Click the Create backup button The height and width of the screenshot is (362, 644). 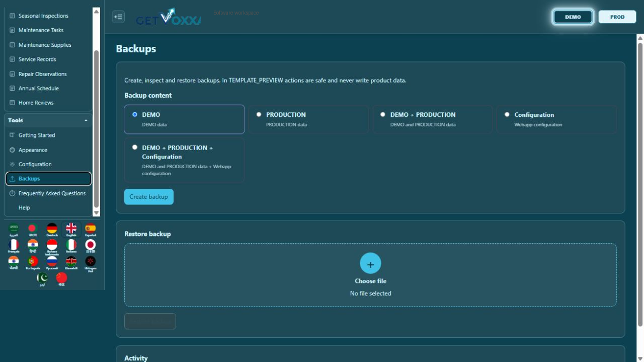click(149, 197)
